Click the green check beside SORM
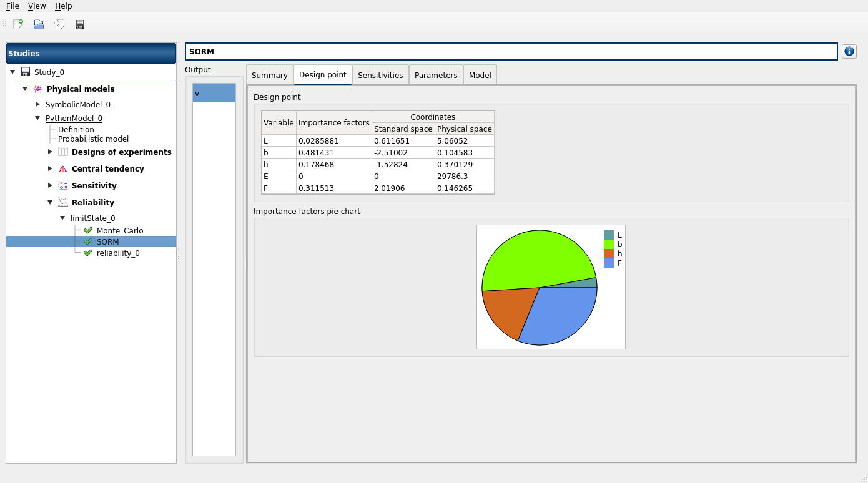868x483 pixels. (x=88, y=241)
